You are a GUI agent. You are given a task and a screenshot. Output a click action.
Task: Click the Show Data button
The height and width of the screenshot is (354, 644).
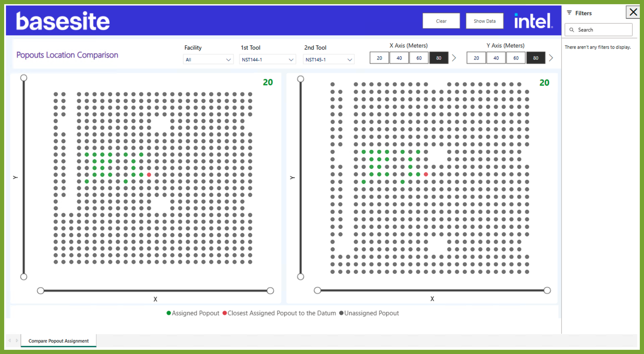484,21
